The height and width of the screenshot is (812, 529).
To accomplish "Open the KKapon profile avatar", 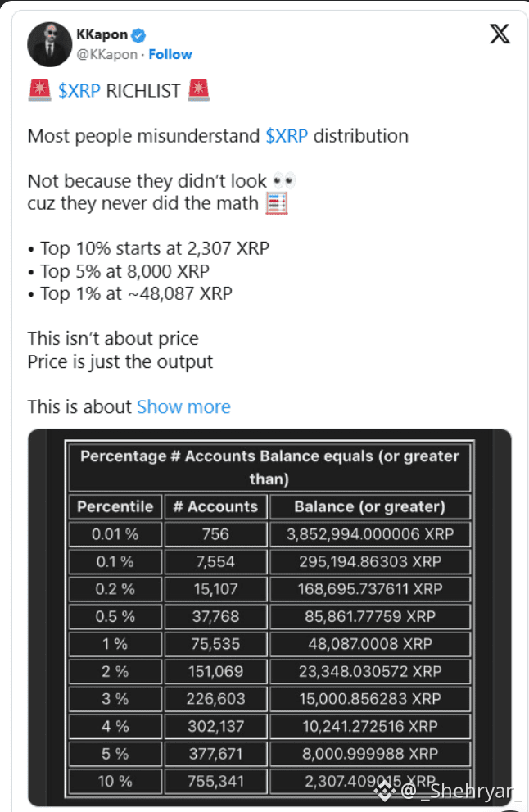I will point(50,44).
